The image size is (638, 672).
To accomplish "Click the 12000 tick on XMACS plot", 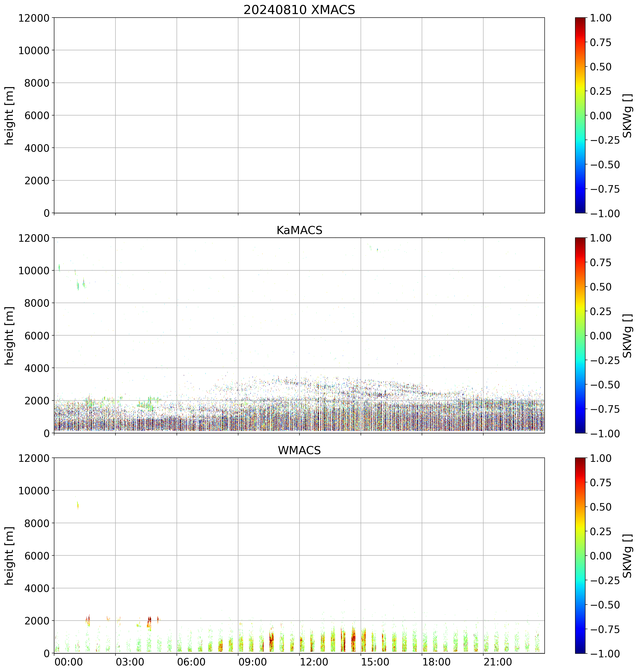I will [x=34, y=18].
